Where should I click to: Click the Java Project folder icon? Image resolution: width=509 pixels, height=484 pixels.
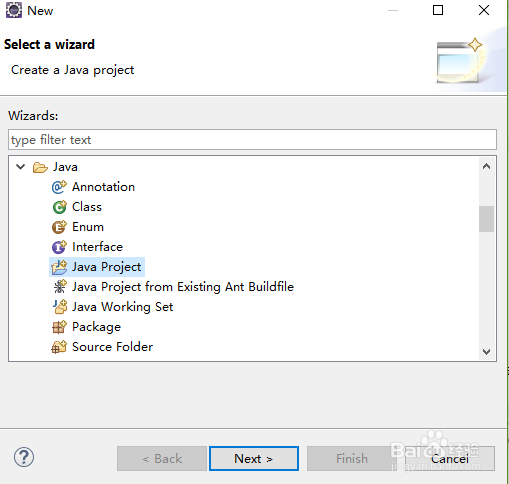[59, 267]
